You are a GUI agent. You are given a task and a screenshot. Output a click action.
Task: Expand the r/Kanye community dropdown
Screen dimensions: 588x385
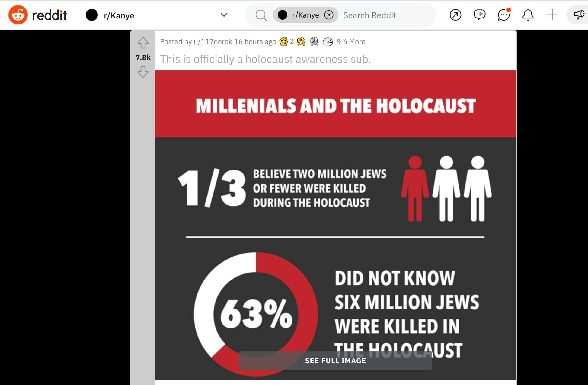(x=156, y=15)
